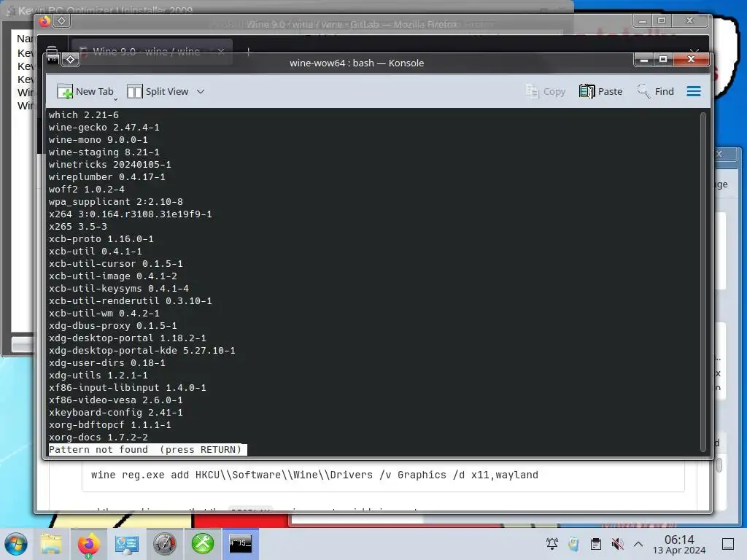The image size is (747, 560).
Task: Click the Konsole vertical scrollbar
Action: [703, 281]
